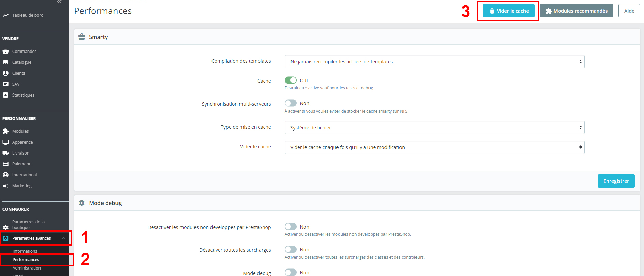Viewport: 644px width, 276px height.
Task: Open Modules menu in sidebar
Action: [x=20, y=131]
